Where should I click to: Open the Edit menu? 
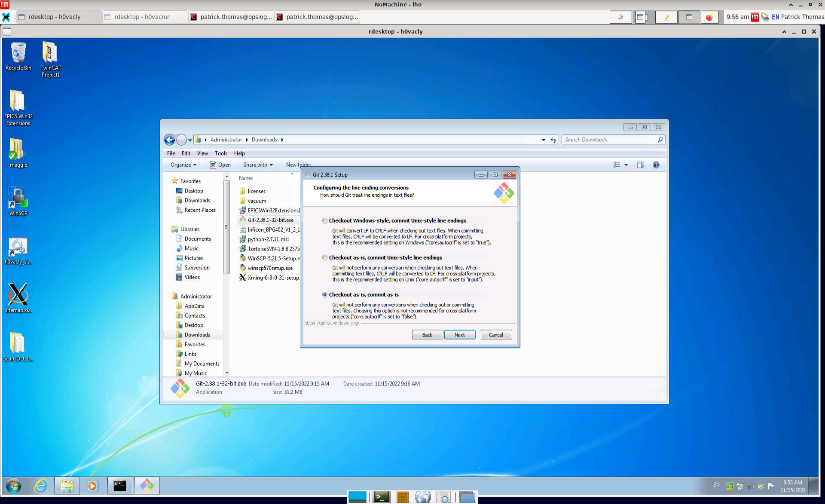pyautogui.click(x=186, y=153)
